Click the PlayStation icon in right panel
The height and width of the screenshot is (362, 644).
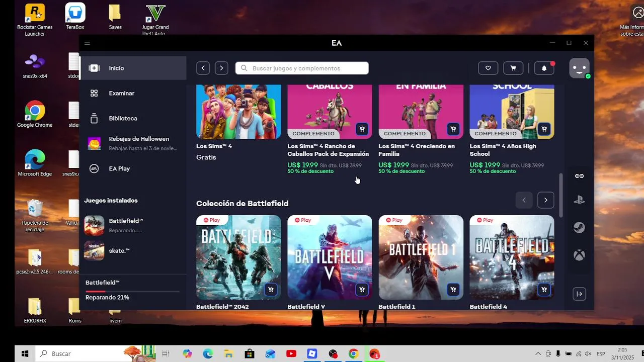pyautogui.click(x=579, y=200)
